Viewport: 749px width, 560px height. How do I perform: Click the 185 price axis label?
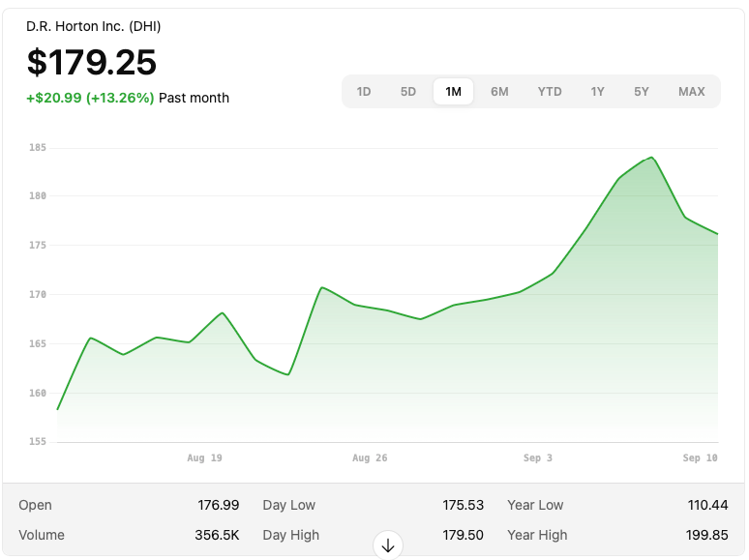tap(38, 148)
